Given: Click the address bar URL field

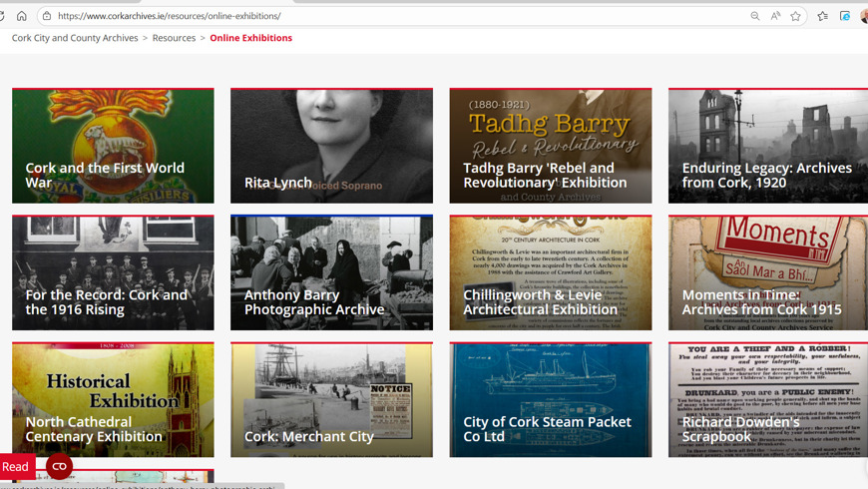Looking at the screenshot, I should (399, 16).
